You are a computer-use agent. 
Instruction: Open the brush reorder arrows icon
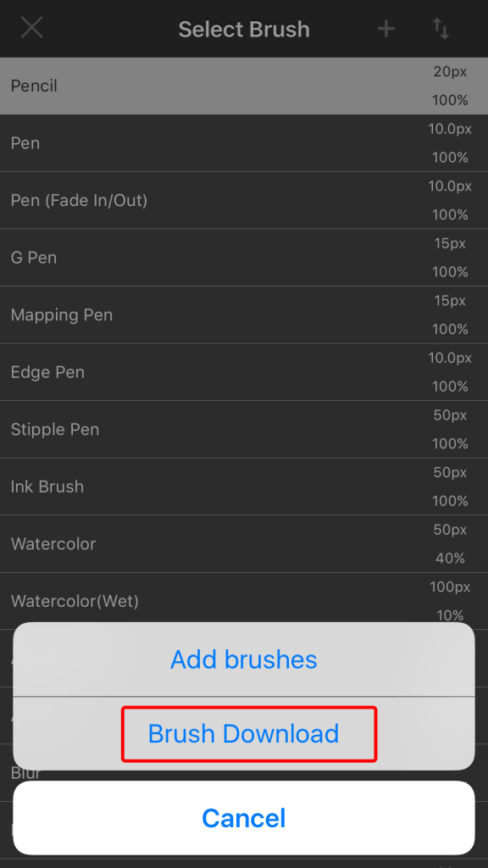click(441, 28)
